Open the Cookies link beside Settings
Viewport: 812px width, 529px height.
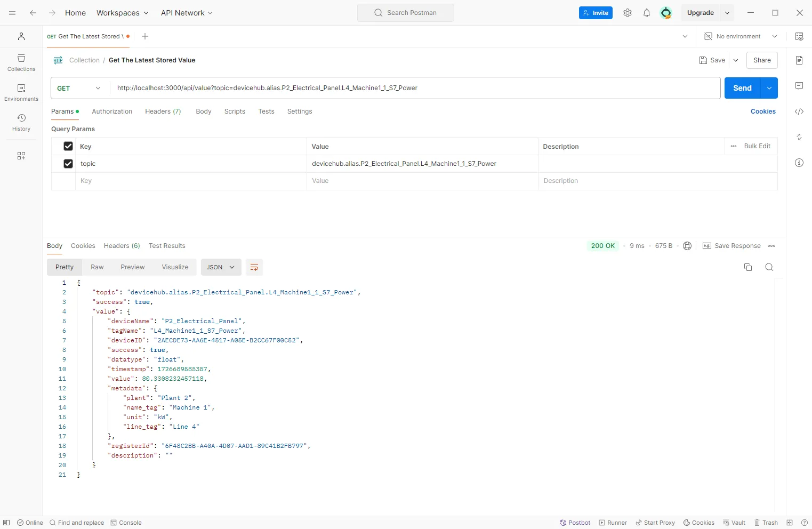tap(763, 111)
